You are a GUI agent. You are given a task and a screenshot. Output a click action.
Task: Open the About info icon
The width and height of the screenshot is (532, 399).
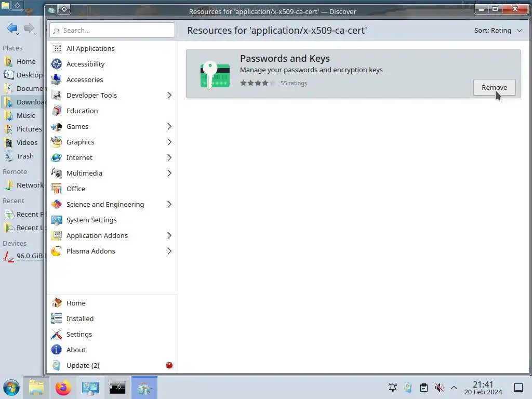(56, 350)
